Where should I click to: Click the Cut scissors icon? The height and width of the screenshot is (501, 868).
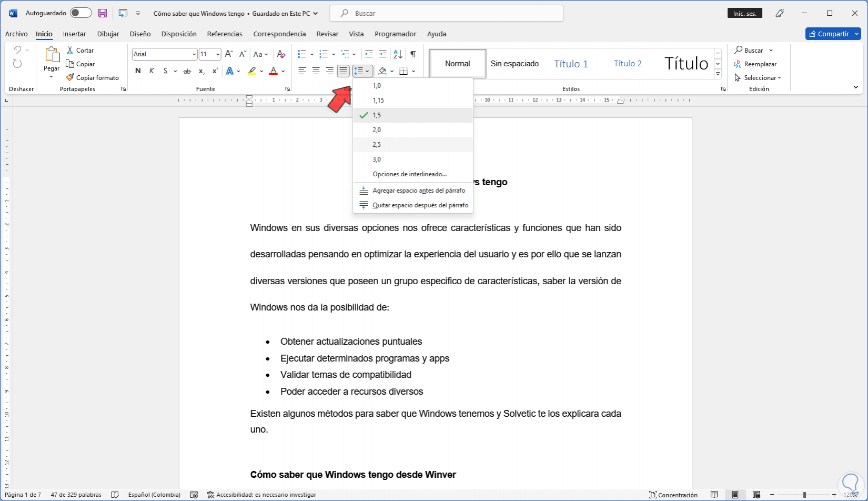(x=70, y=50)
